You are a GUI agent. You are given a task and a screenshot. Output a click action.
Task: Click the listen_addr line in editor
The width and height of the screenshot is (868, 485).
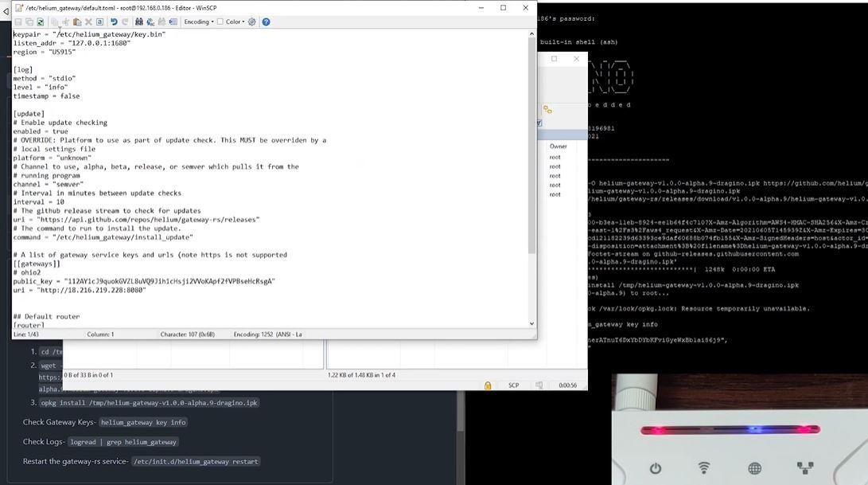tap(72, 43)
